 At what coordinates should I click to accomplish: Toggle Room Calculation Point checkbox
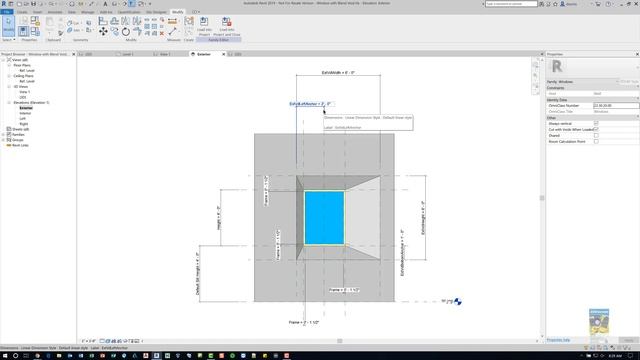point(596,142)
